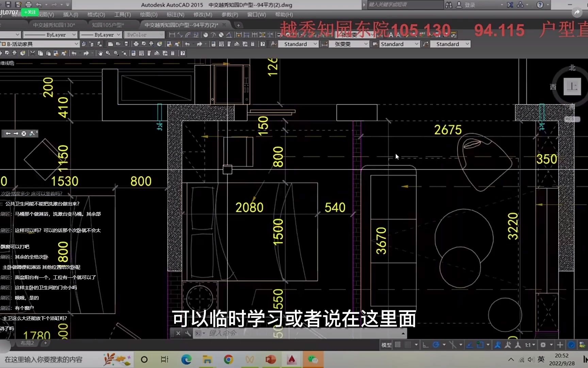Click the help question mark in second toolbar row
Screen dimensions: 588x368
(263, 44)
